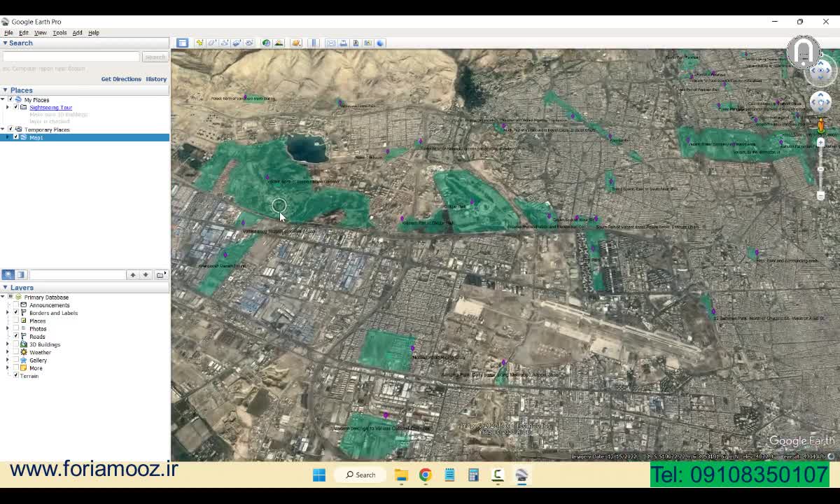Expand the Map1 tree item
The height and width of the screenshot is (504, 840).
(x=8, y=137)
